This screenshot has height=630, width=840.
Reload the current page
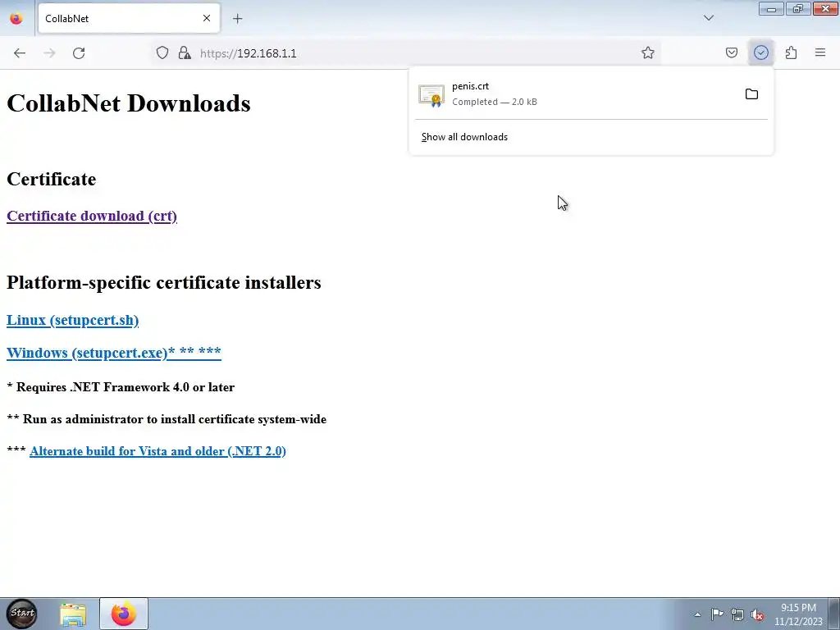(x=79, y=53)
